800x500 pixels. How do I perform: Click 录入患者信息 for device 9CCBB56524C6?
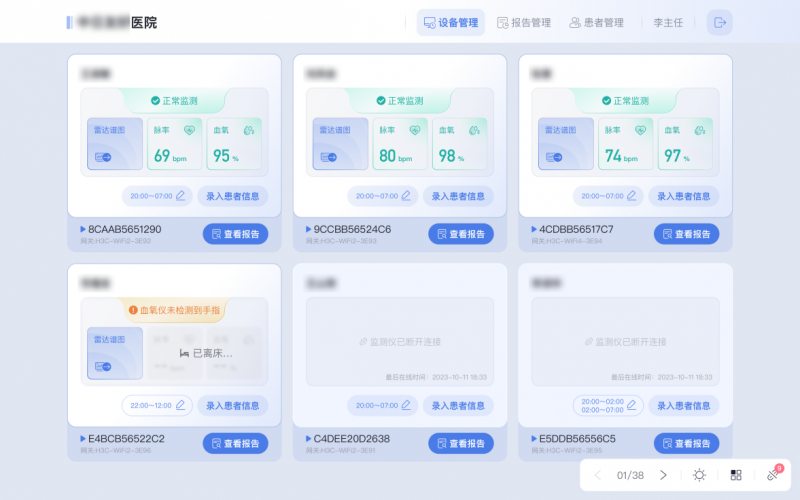point(458,196)
